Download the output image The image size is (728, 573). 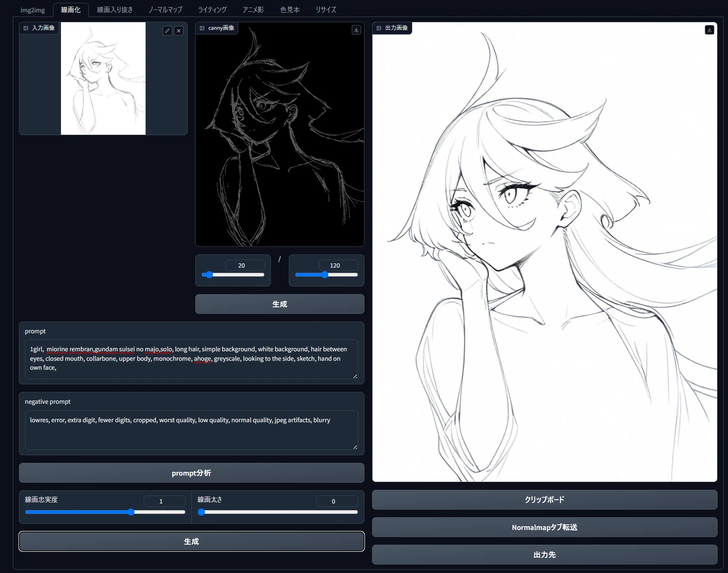point(710,30)
